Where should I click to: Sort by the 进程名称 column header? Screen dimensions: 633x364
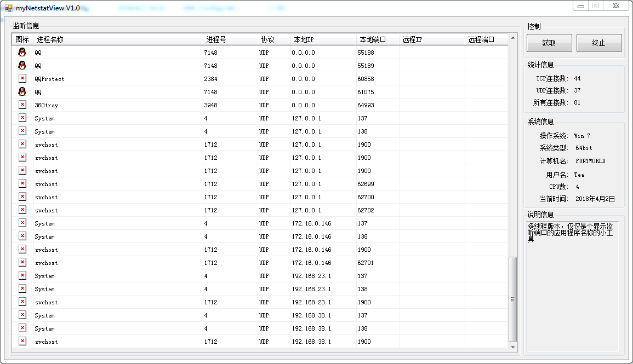tap(119, 39)
